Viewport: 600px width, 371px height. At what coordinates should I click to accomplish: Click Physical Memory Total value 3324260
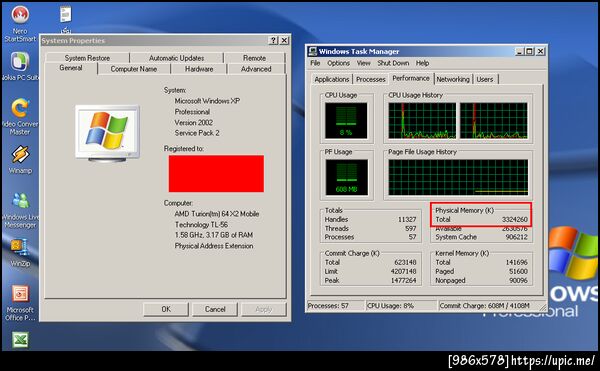coord(515,220)
